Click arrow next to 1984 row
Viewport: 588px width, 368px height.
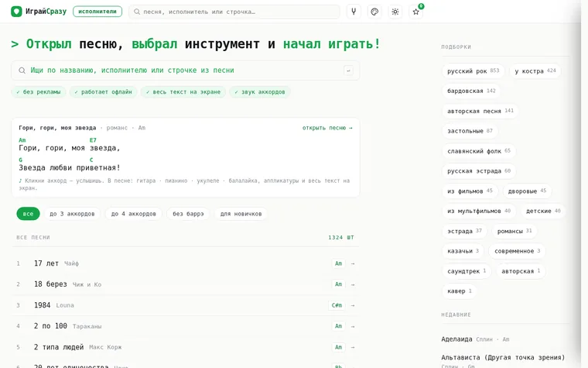click(x=353, y=305)
